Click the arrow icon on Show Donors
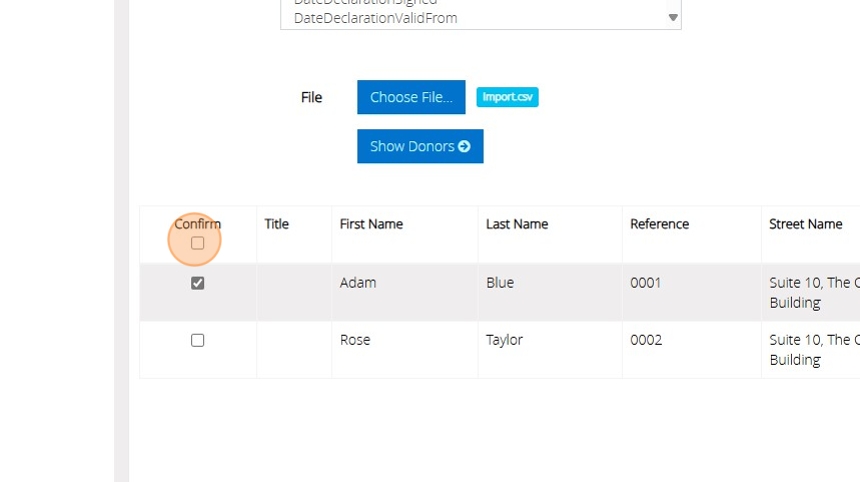860x482 pixels. coord(464,146)
